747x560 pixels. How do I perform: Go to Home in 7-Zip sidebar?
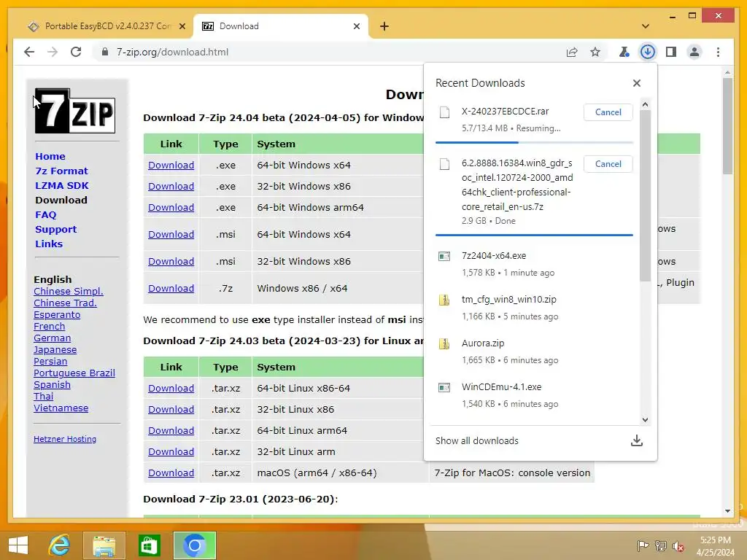[x=50, y=156]
